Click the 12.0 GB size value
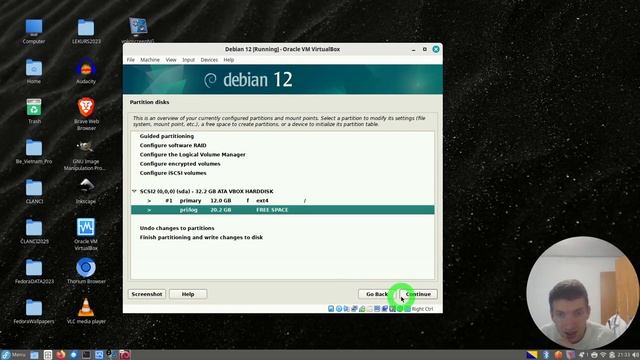The width and height of the screenshot is (640, 360). click(x=221, y=200)
